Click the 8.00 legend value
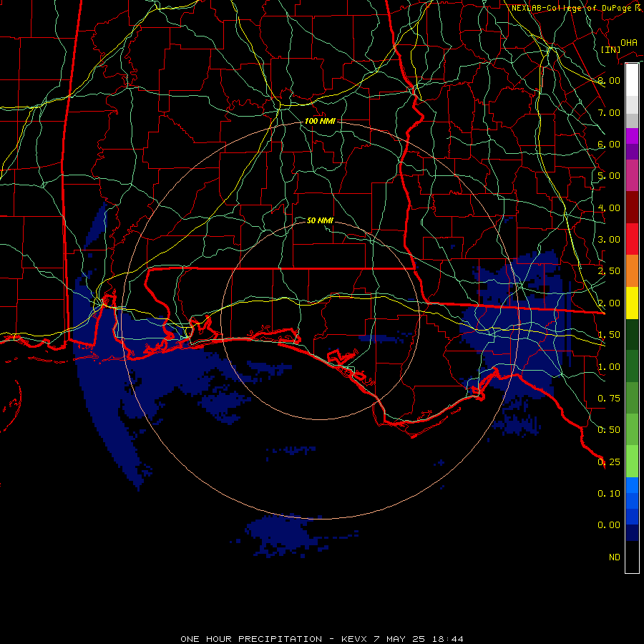This screenshot has width=644, height=644. point(609,80)
